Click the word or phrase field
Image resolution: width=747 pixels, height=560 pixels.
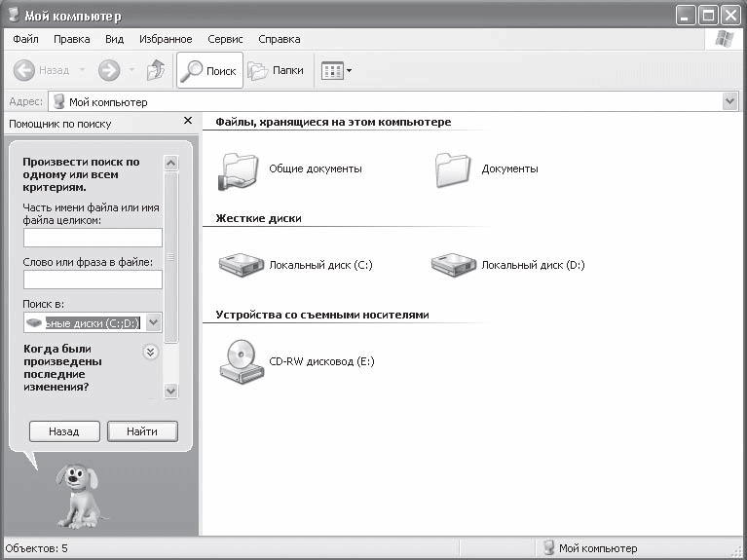tap(93, 280)
